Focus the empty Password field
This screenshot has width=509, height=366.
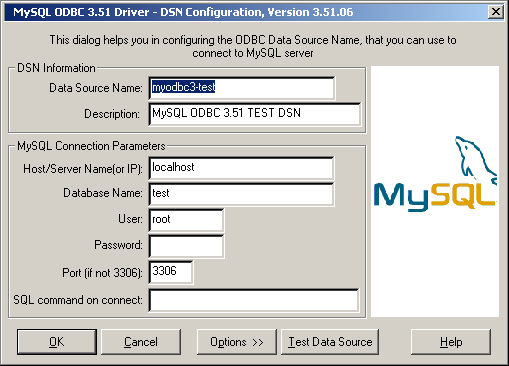coord(186,246)
